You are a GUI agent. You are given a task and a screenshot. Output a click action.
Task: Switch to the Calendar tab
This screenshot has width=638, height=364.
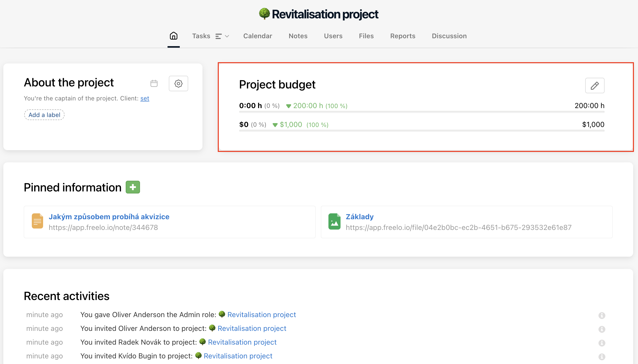point(258,36)
